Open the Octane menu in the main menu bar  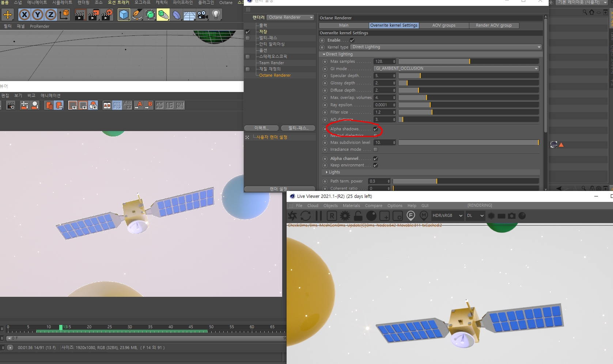[226, 3]
